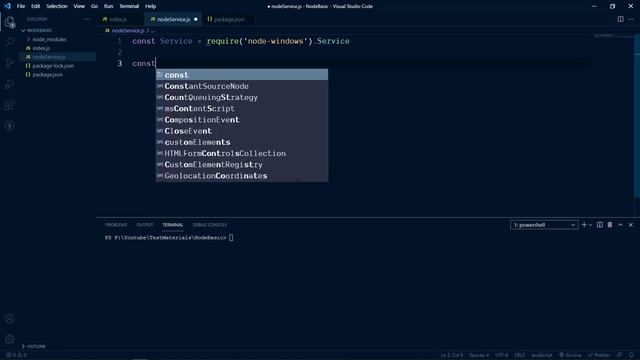Viewport: 640px width, 360px height.
Task: Click errors and warnings status indicator
Action: [16, 355]
